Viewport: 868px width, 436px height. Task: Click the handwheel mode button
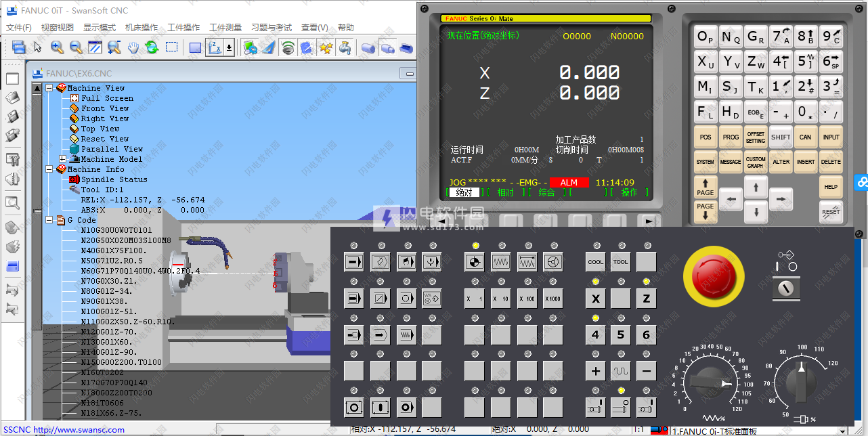552,261
